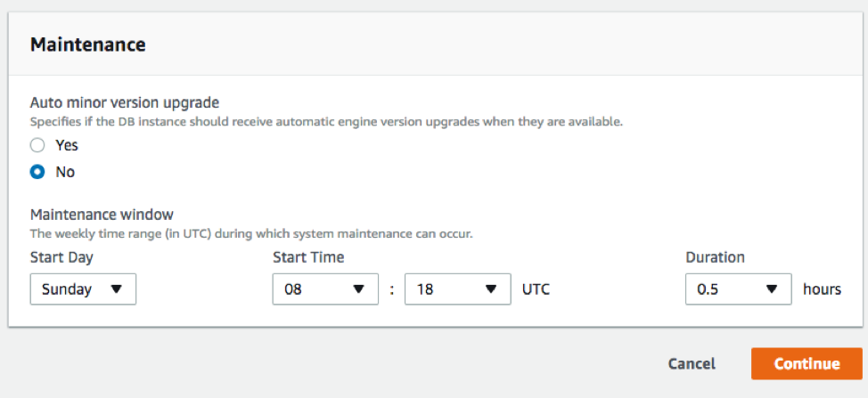
Task: Click the Start Time field label
Action: tap(308, 257)
